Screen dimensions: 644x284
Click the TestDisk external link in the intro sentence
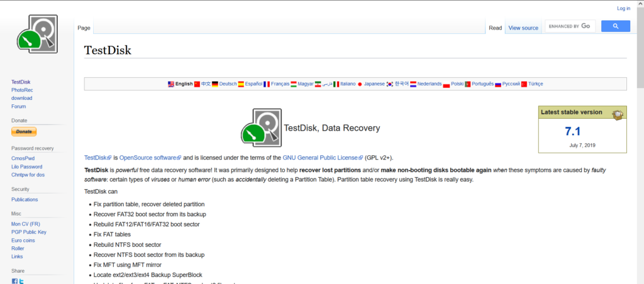97,158
